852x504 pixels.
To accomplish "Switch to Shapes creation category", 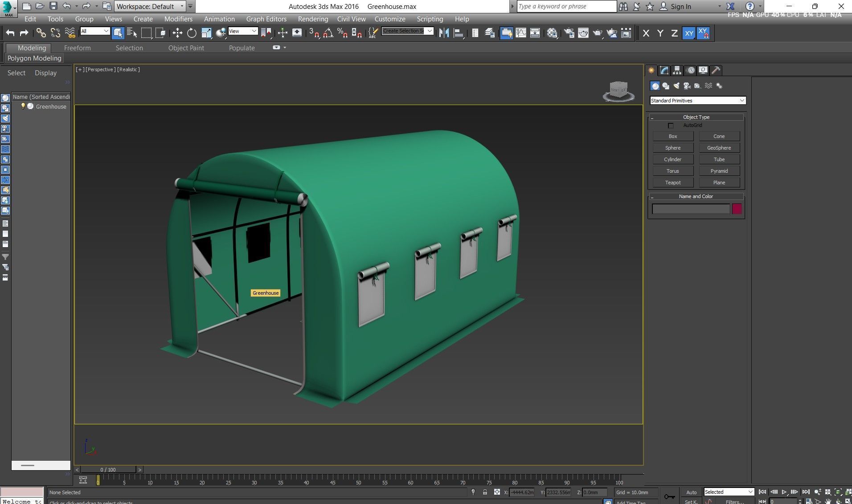I will 666,86.
